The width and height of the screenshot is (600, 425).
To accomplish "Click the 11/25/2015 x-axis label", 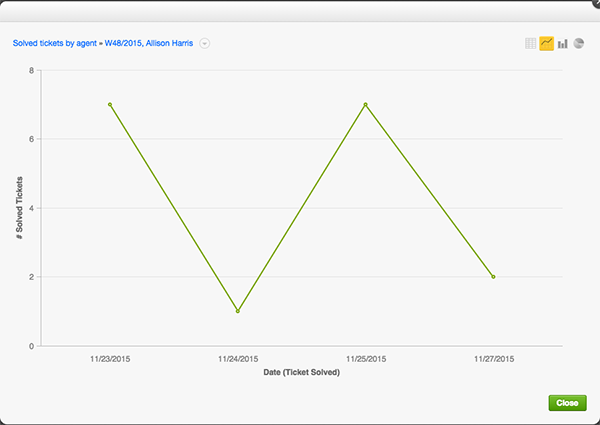I will pos(365,358).
